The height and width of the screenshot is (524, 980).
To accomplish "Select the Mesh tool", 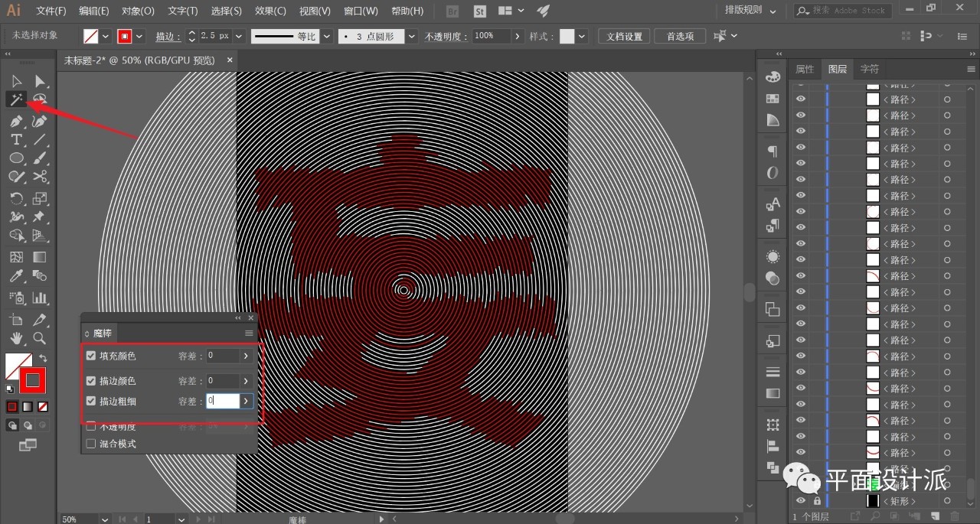I will coord(16,257).
